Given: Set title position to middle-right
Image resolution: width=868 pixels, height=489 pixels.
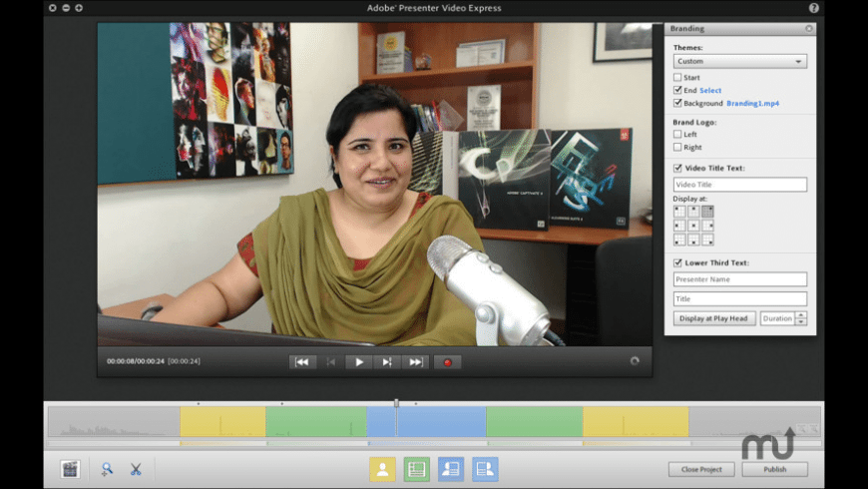Looking at the screenshot, I should tap(707, 226).
